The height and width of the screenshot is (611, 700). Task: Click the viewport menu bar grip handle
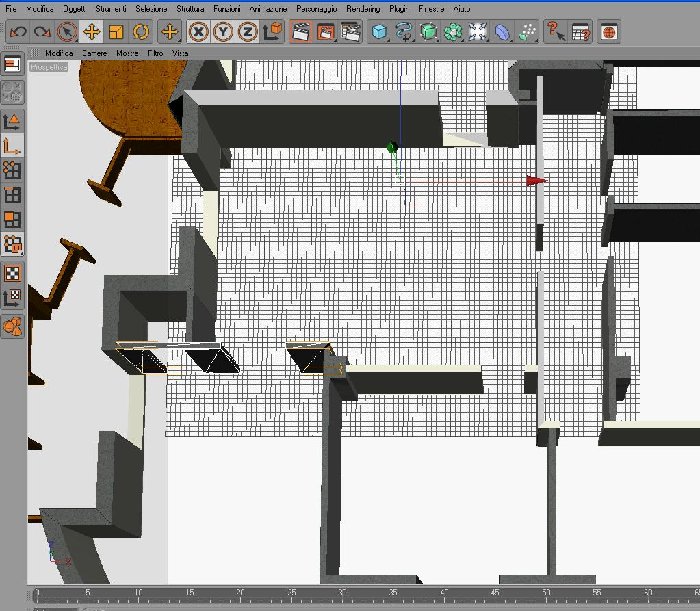34,53
